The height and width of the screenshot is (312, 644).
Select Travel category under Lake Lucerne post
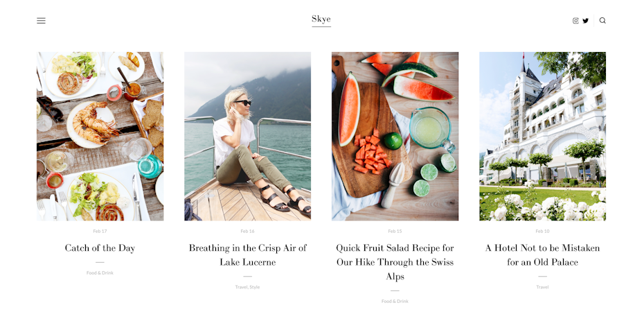241,287
